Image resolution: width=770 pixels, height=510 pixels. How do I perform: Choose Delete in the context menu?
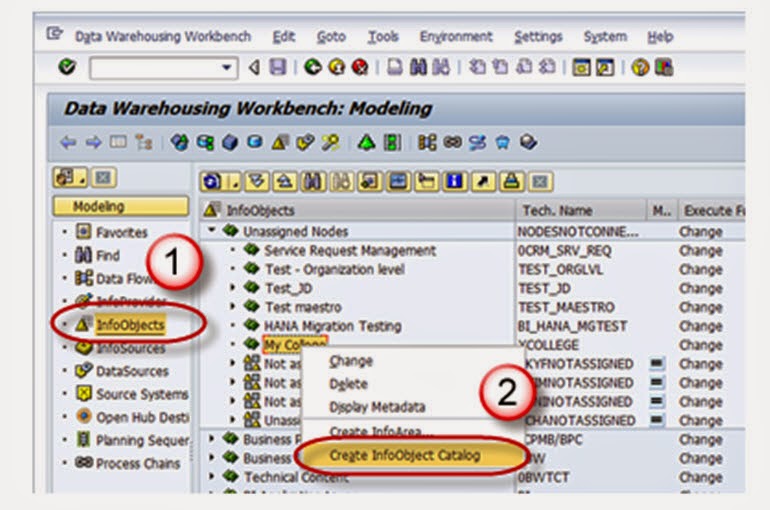point(348,384)
